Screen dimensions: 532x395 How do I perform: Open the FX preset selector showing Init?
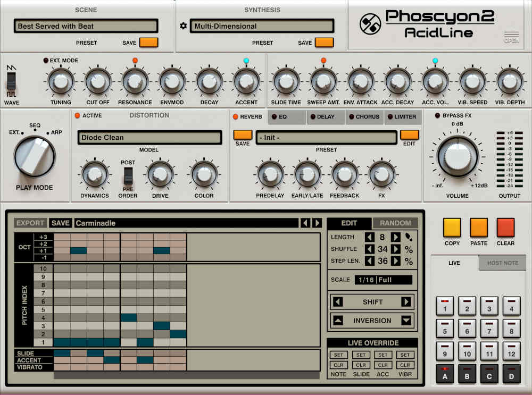(x=326, y=138)
